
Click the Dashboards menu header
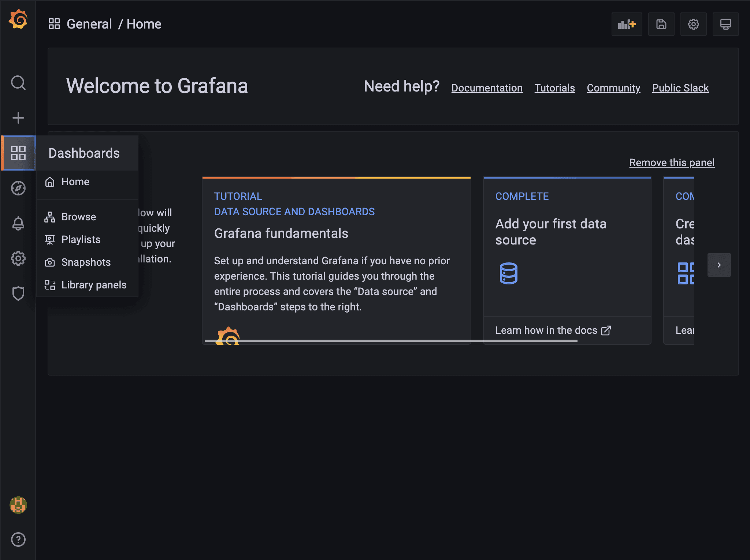tap(87, 153)
